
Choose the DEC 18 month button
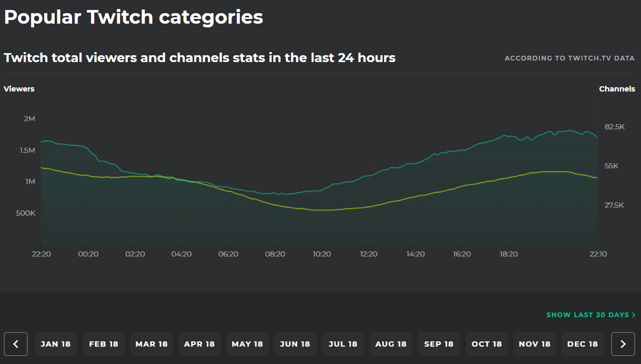click(x=583, y=344)
